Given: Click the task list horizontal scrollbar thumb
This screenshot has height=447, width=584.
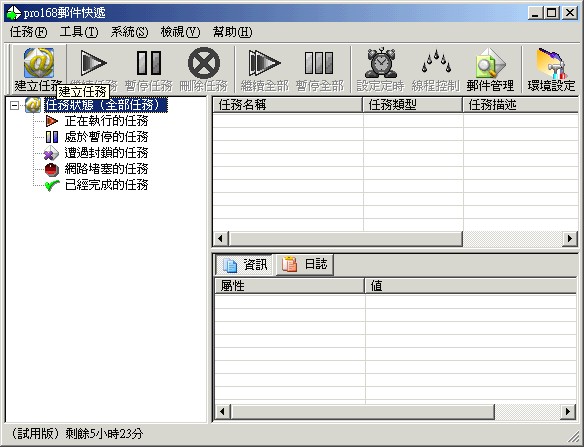Looking at the screenshot, I should coord(345,238).
